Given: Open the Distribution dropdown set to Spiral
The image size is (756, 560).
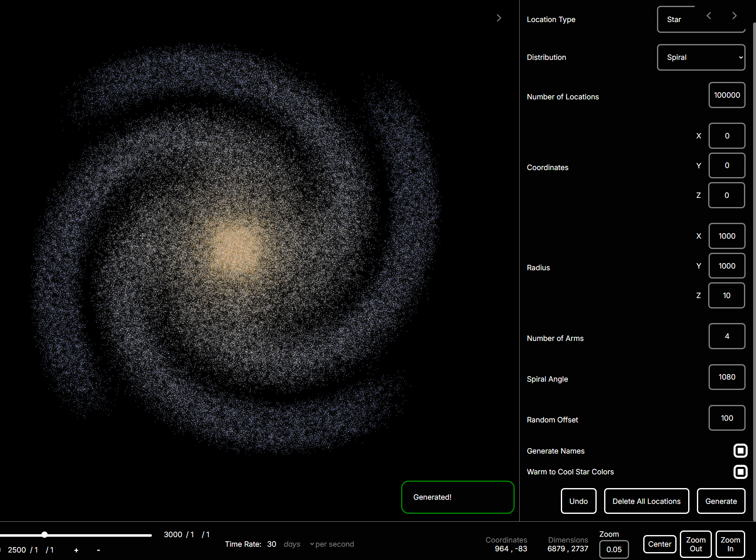Looking at the screenshot, I should (x=701, y=57).
